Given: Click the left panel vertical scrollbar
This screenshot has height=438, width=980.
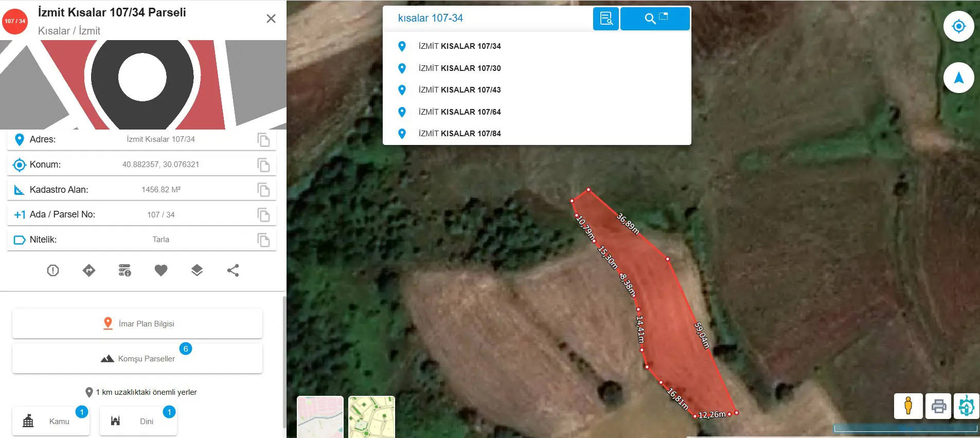Looking at the screenshot, I should [284, 362].
